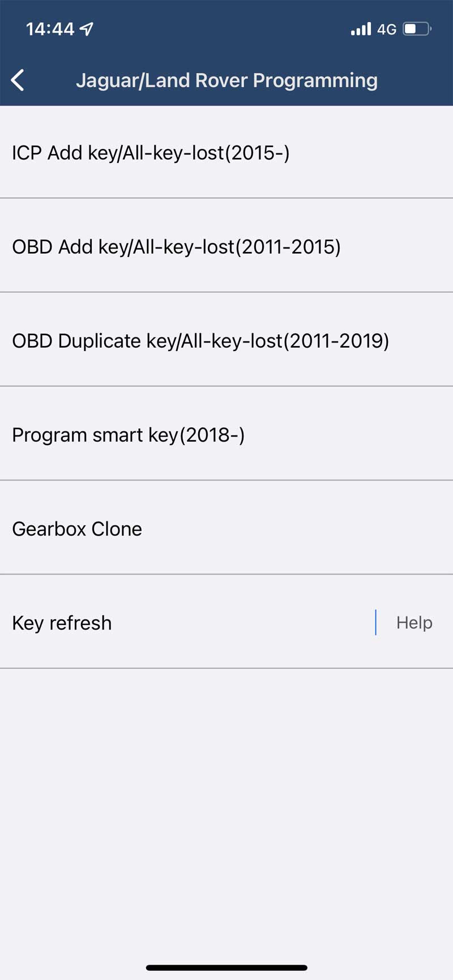
Task: Select OBD Add key/All-key-lost (2011-2015)
Action: pyautogui.click(x=176, y=246)
